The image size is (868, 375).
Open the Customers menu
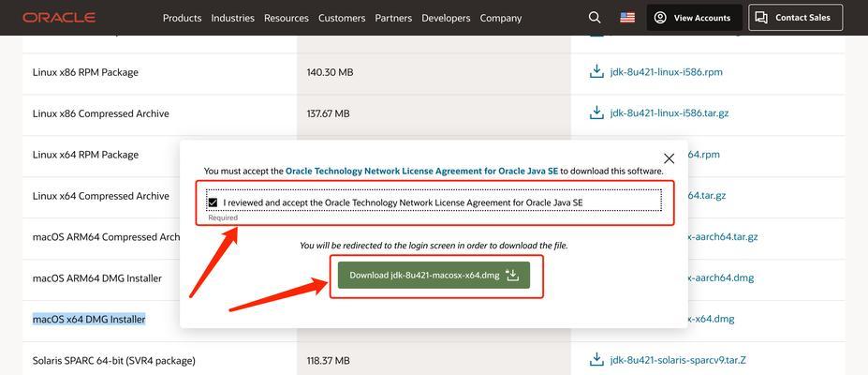point(342,18)
